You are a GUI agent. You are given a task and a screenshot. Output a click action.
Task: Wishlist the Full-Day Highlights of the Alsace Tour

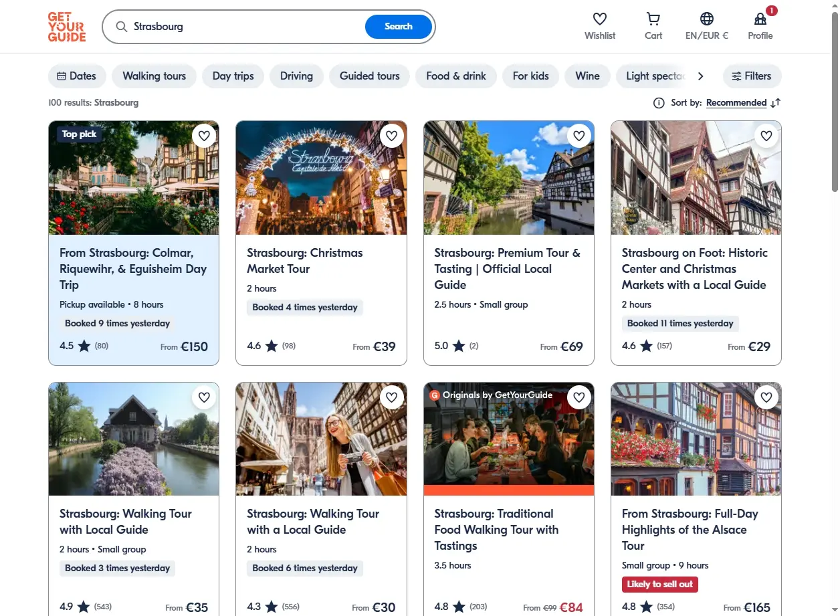pos(766,397)
